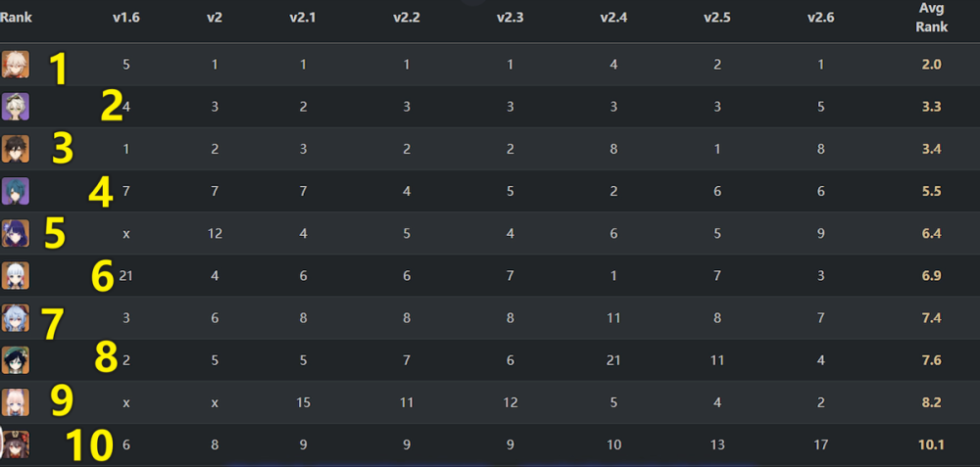Viewport: 980px width, 467px height.
Task: Click the 10.1 average rank value
Action: (931, 444)
